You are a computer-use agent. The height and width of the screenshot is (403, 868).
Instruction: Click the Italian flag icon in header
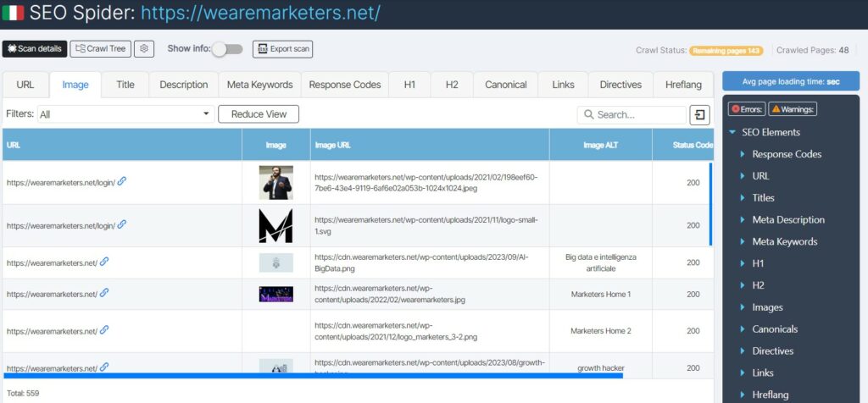click(13, 13)
